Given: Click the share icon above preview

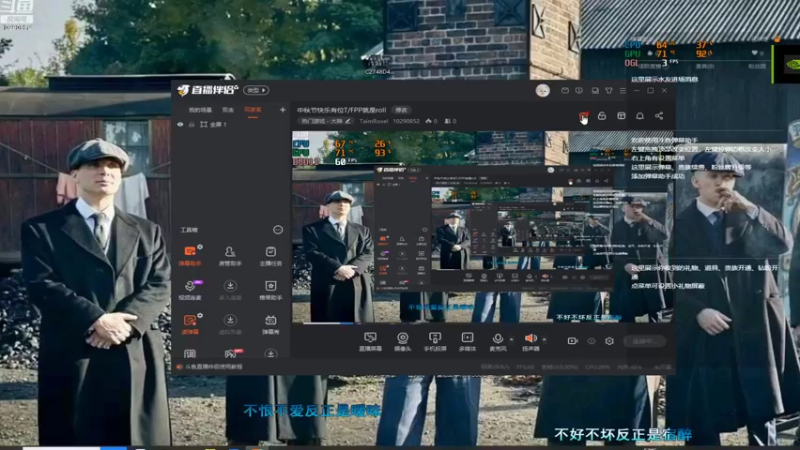Looking at the screenshot, I should tap(659, 116).
